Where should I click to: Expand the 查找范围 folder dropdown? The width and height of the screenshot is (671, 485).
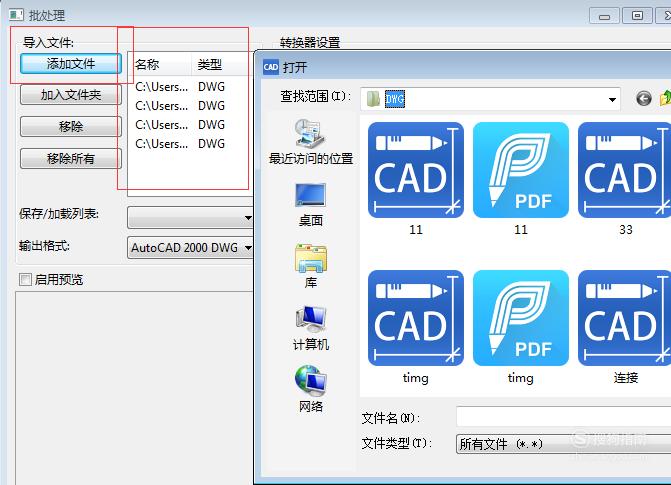coord(612,99)
